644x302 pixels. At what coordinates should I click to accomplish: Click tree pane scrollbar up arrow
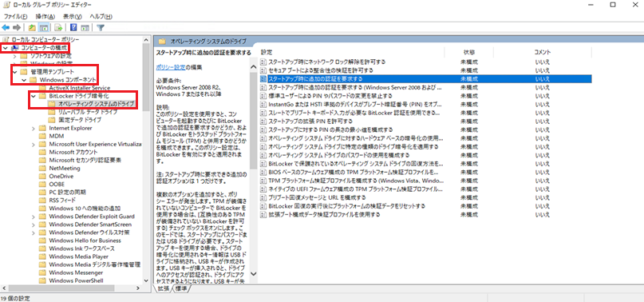[x=146, y=40]
